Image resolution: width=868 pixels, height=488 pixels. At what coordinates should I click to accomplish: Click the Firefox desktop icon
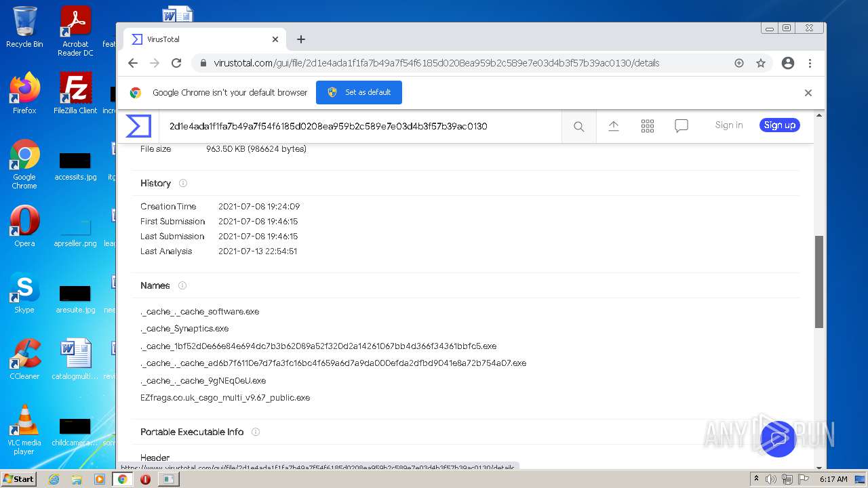[x=24, y=94]
